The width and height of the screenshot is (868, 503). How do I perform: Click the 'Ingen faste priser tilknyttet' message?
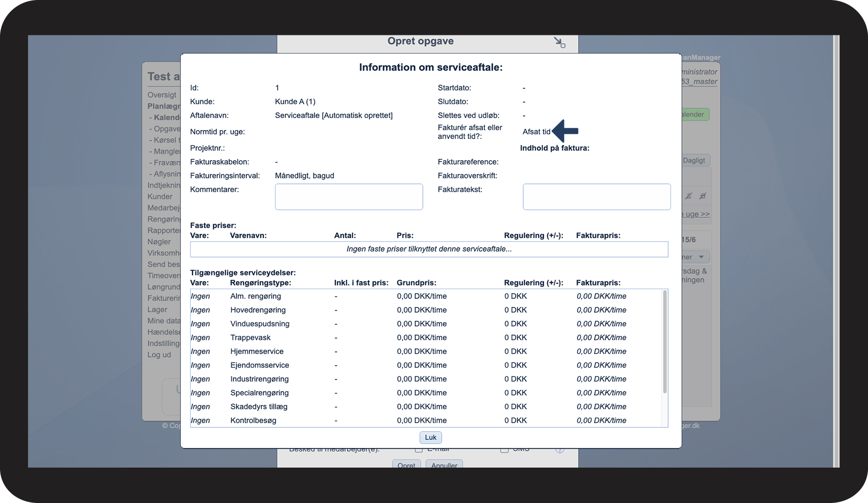point(429,249)
